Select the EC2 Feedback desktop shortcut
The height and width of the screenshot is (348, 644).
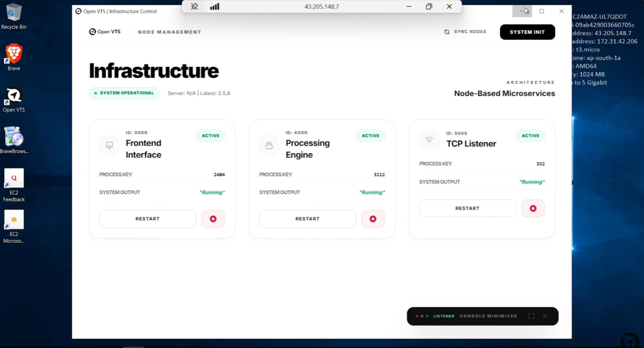14,185
